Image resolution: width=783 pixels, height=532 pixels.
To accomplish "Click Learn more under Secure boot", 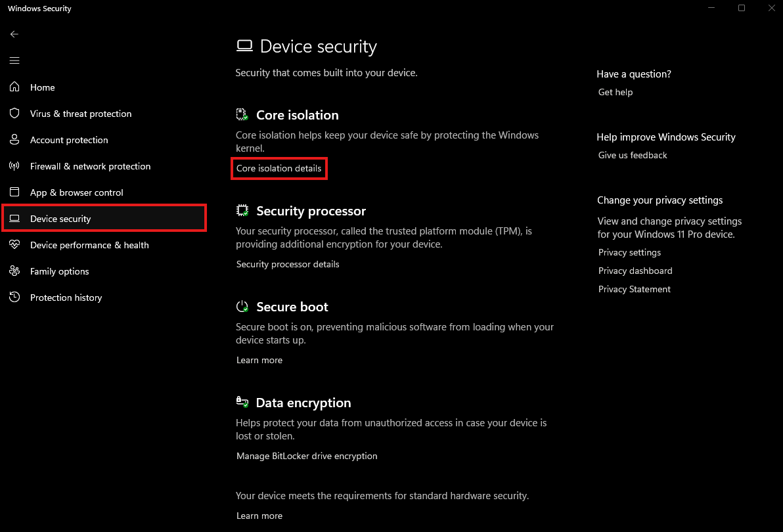I will pyautogui.click(x=259, y=360).
